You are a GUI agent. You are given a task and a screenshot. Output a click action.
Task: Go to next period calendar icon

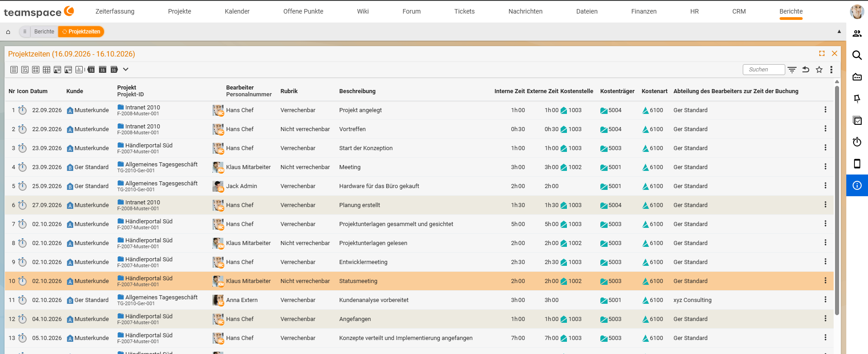(114, 70)
